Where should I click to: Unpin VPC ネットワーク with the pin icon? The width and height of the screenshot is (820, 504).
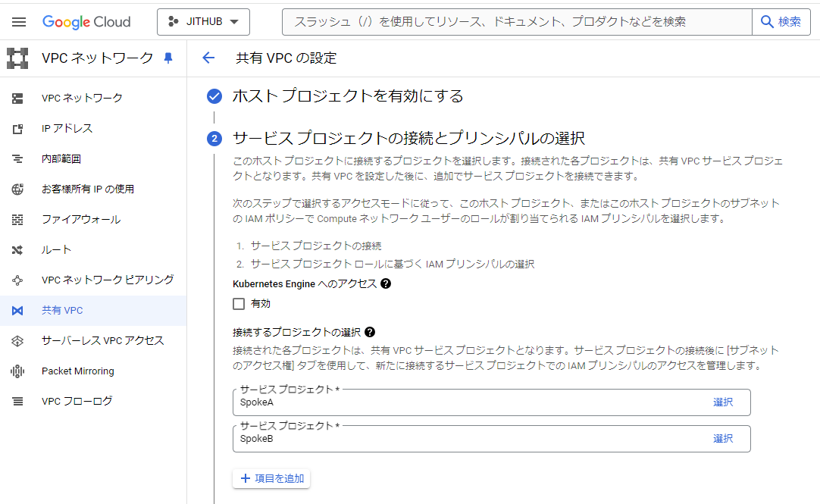click(168, 58)
